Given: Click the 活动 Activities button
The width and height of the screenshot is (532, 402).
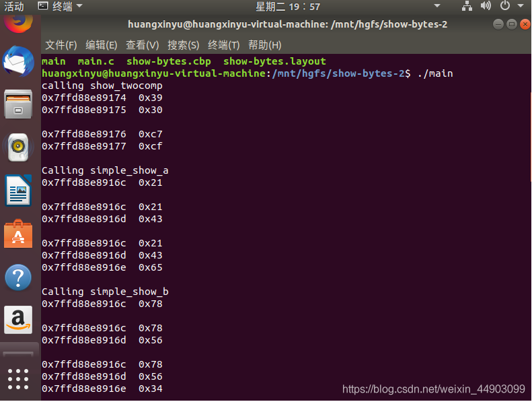Looking at the screenshot, I should point(14,7).
